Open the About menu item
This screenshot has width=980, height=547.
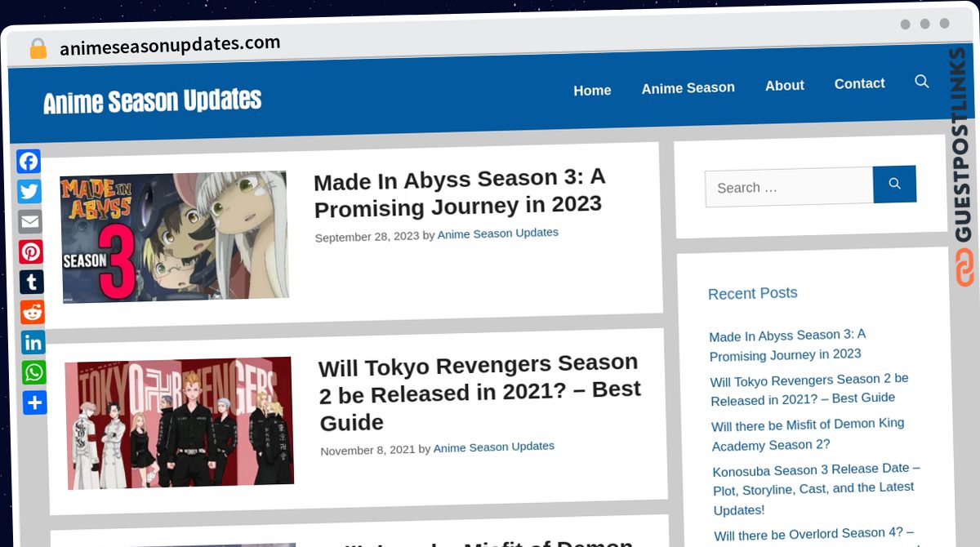[x=785, y=86]
